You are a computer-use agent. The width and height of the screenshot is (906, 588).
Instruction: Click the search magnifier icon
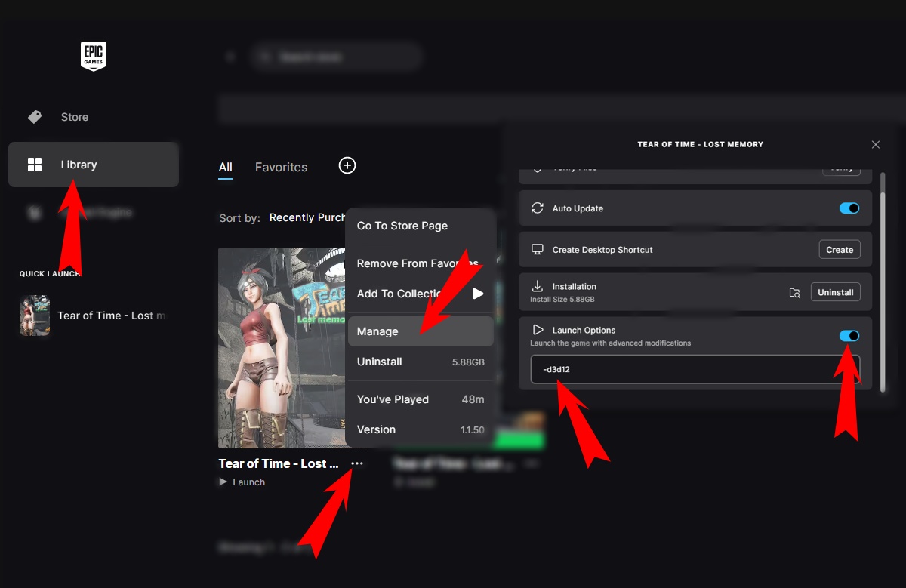pyautogui.click(x=264, y=57)
